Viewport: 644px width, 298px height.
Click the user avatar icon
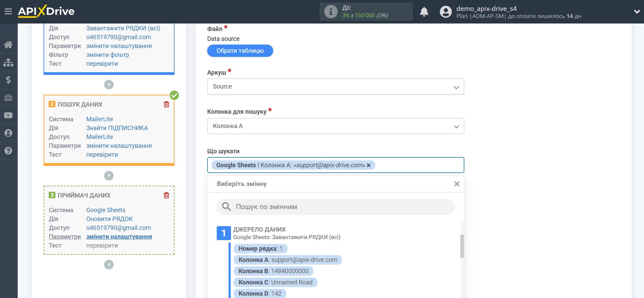pos(446,12)
